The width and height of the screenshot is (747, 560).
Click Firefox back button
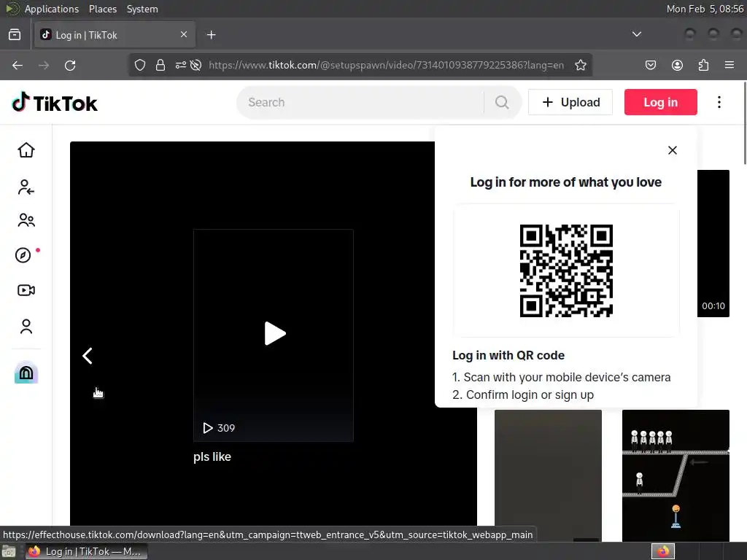click(18, 65)
